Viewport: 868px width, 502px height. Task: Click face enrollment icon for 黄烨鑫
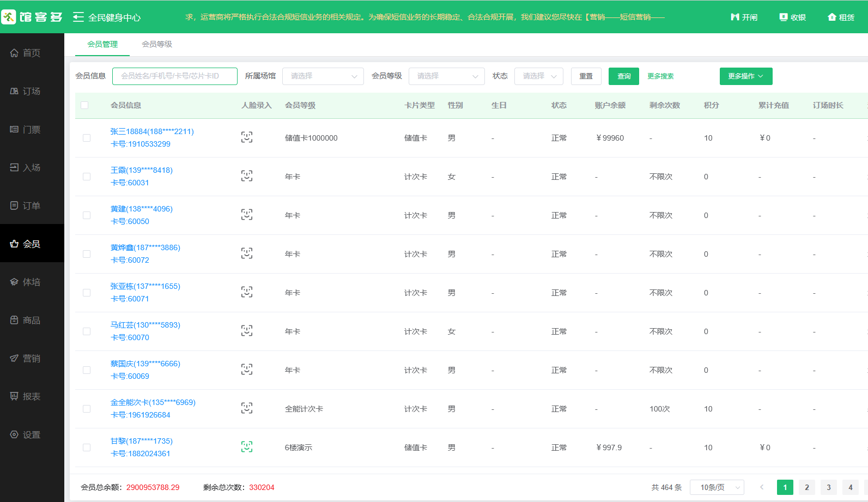pos(247,253)
